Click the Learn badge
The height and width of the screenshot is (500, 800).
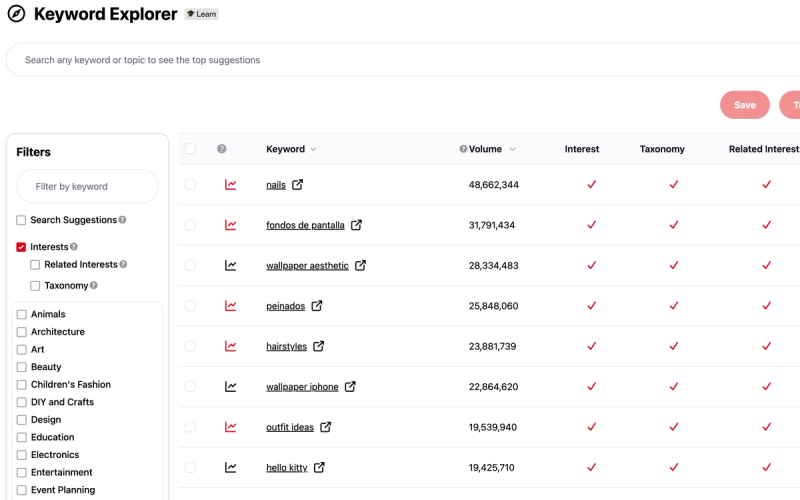[202, 14]
